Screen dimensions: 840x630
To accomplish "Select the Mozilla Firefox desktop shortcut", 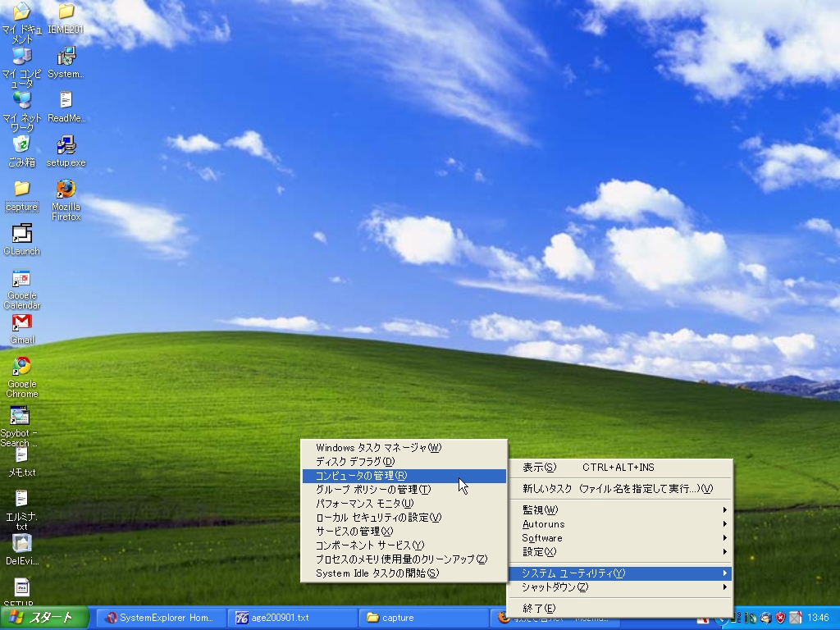I will [66, 200].
